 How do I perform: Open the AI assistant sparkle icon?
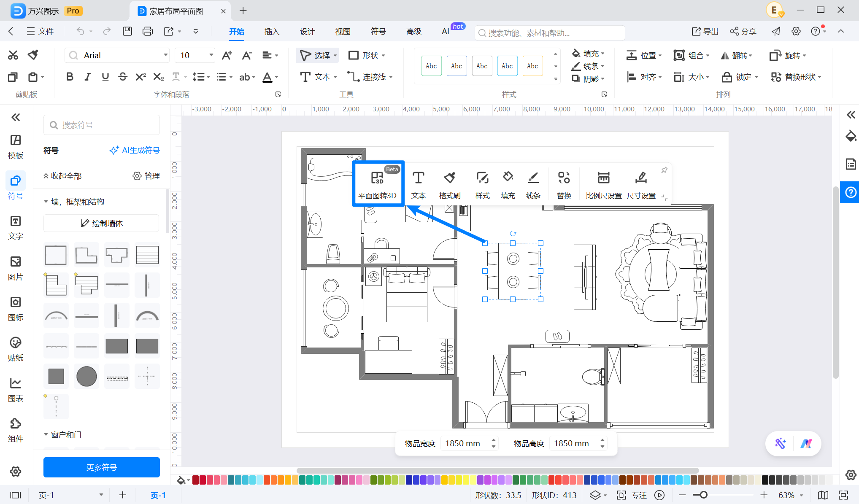coord(780,443)
